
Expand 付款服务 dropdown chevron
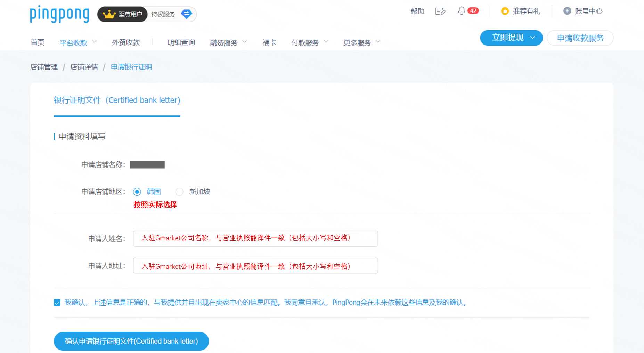tap(326, 42)
